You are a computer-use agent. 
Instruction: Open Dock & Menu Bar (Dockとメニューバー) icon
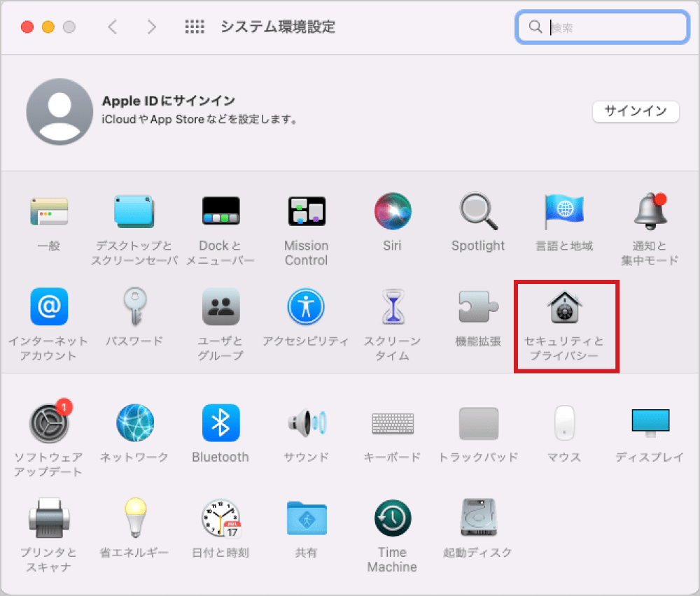click(220, 211)
